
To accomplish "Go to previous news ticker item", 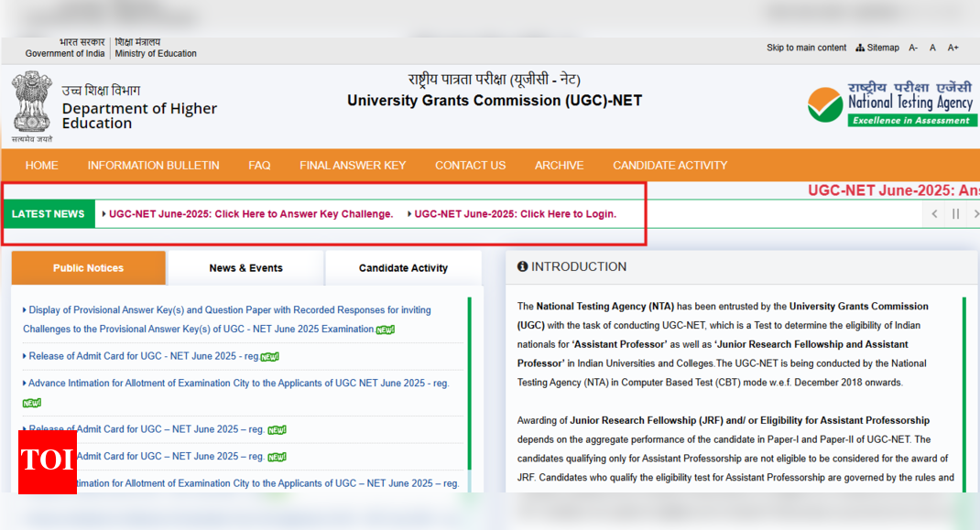I will (934, 214).
